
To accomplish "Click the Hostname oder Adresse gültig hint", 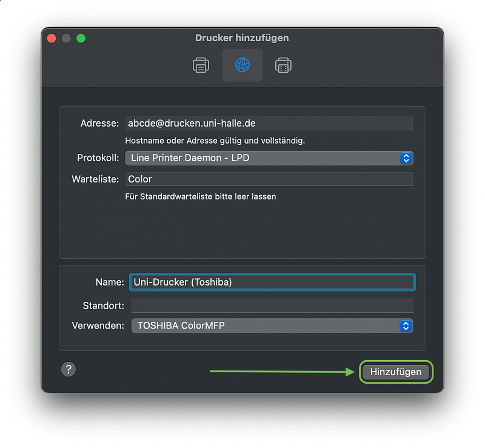I will [x=215, y=141].
